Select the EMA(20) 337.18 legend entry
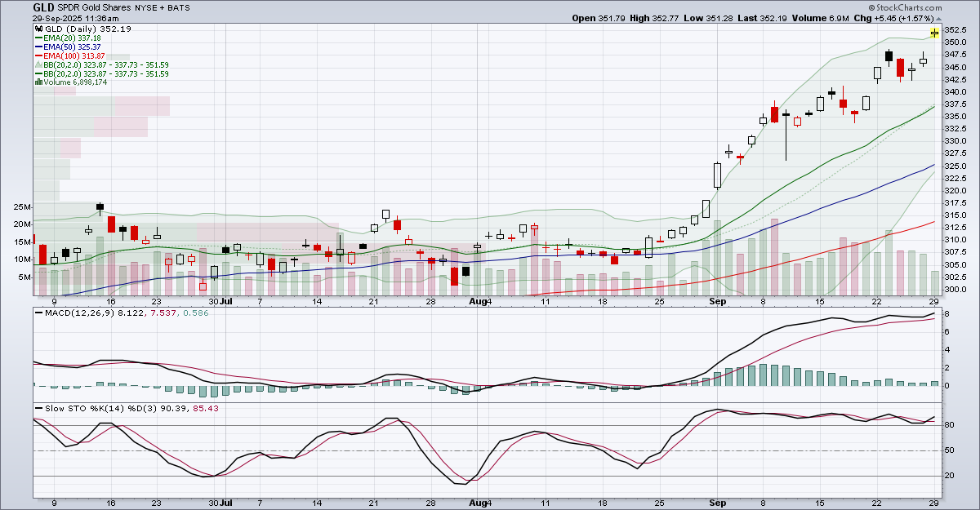 pyautogui.click(x=71, y=38)
